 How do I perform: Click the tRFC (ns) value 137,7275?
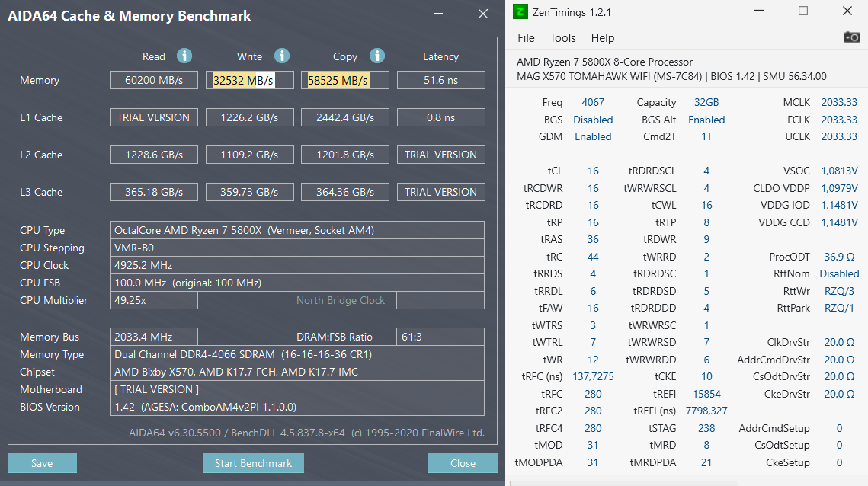593,376
